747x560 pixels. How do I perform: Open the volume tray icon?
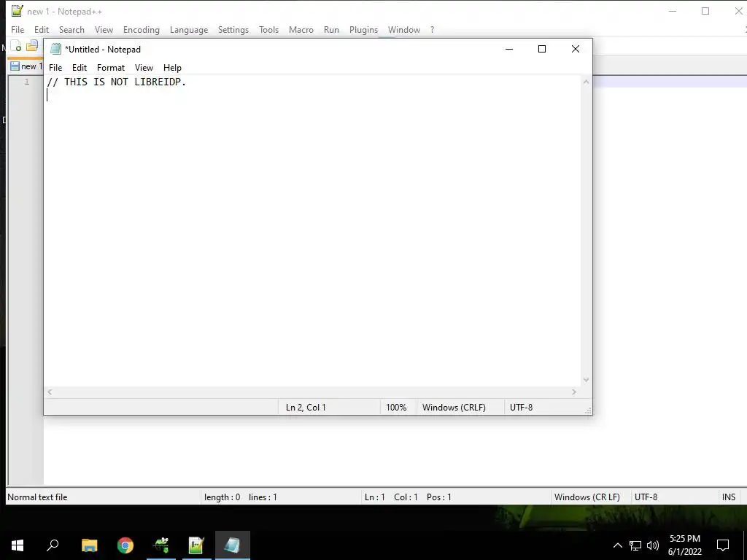tap(653, 545)
